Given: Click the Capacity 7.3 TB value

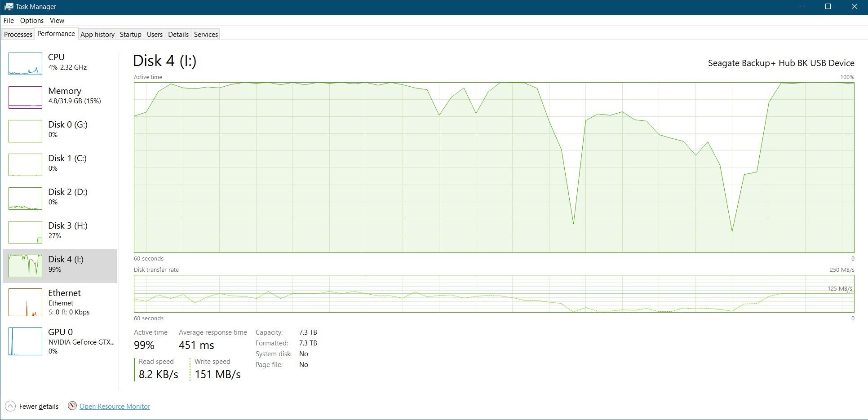Looking at the screenshot, I should coord(308,332).
